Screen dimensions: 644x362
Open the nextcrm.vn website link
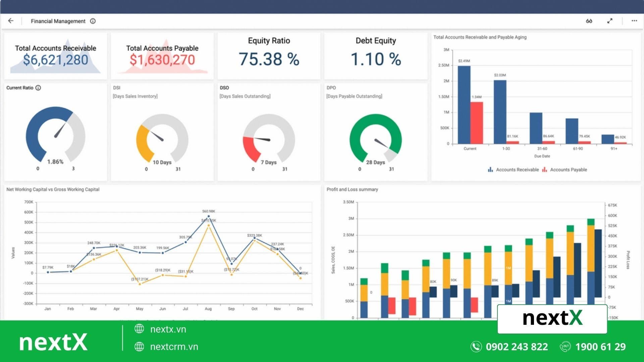click(x=174, y=347)
